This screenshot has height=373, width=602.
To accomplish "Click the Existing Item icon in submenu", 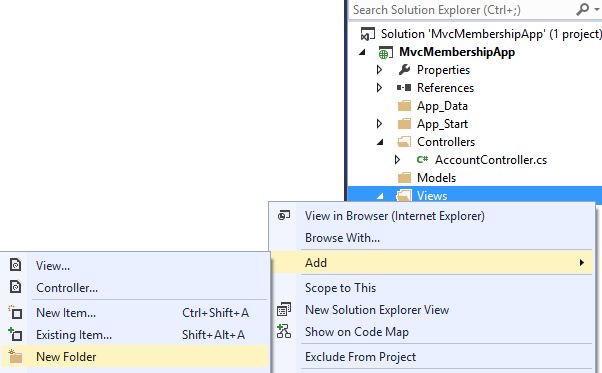I will 15,334.
